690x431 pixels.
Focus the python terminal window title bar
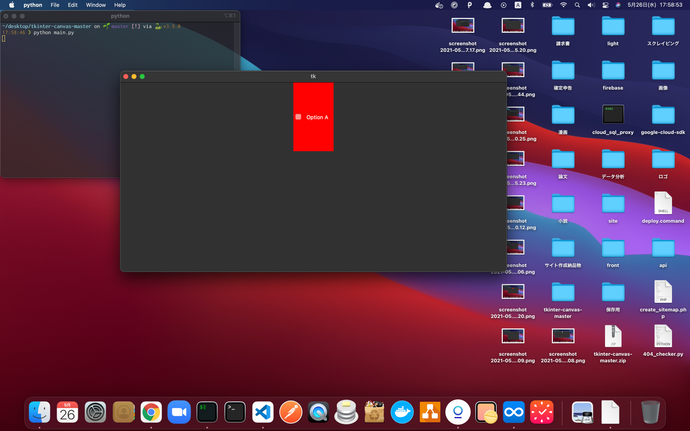point(120,16)
